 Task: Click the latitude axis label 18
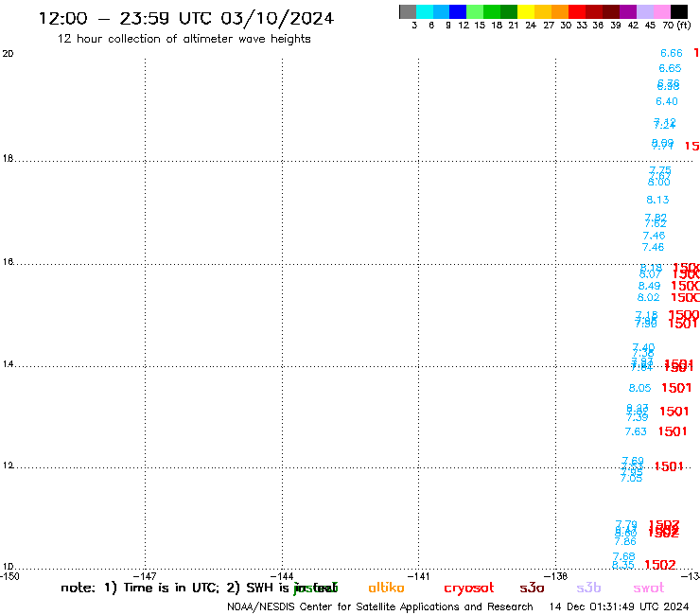(8, 159)
